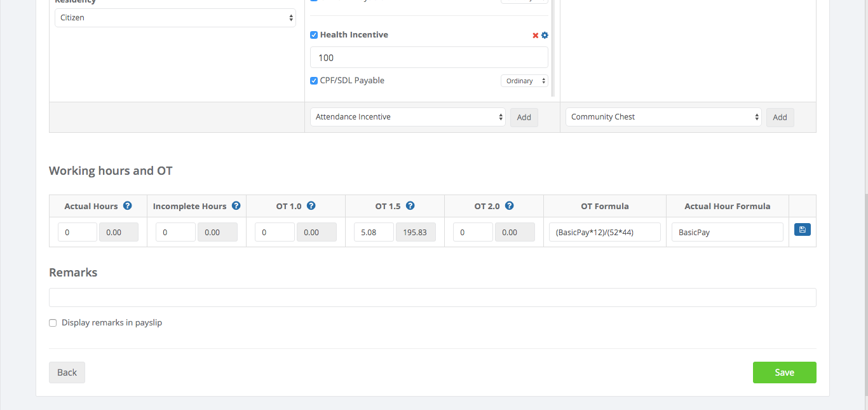Show help for Actual Hours
868x410 pixels.
coord(128,206)
